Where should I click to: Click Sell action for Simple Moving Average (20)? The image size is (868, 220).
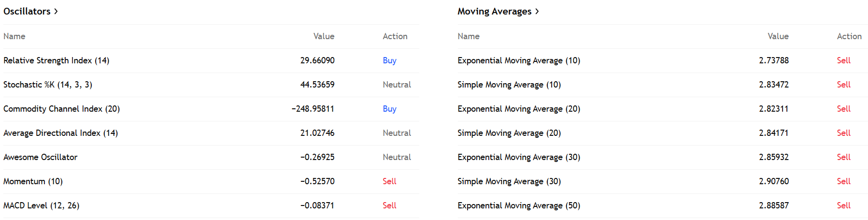843,133
